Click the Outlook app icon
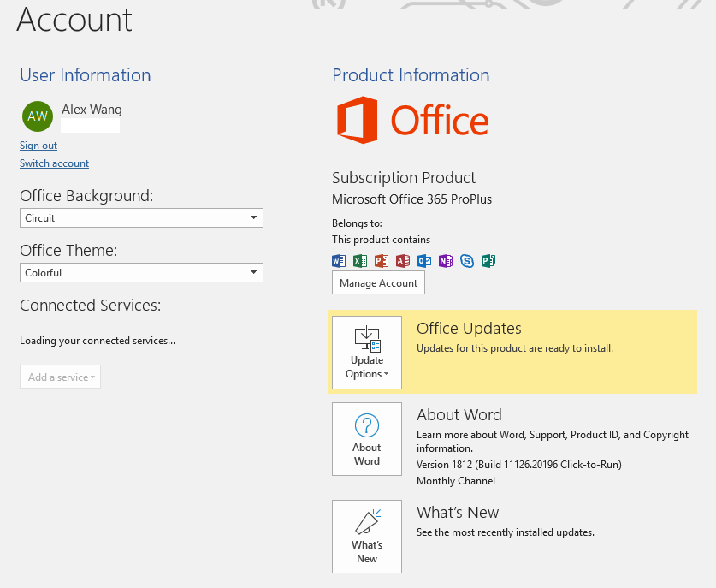 [424, 261]
